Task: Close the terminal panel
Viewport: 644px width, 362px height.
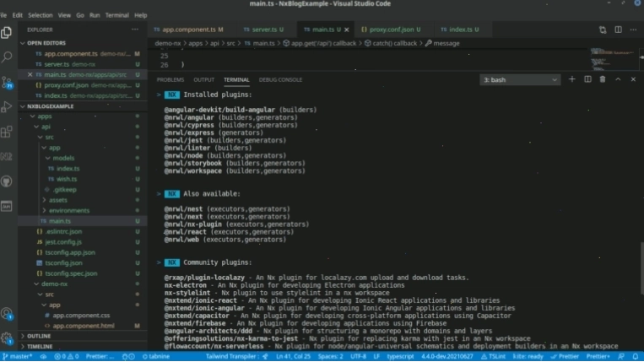Action: pos(633,79)
